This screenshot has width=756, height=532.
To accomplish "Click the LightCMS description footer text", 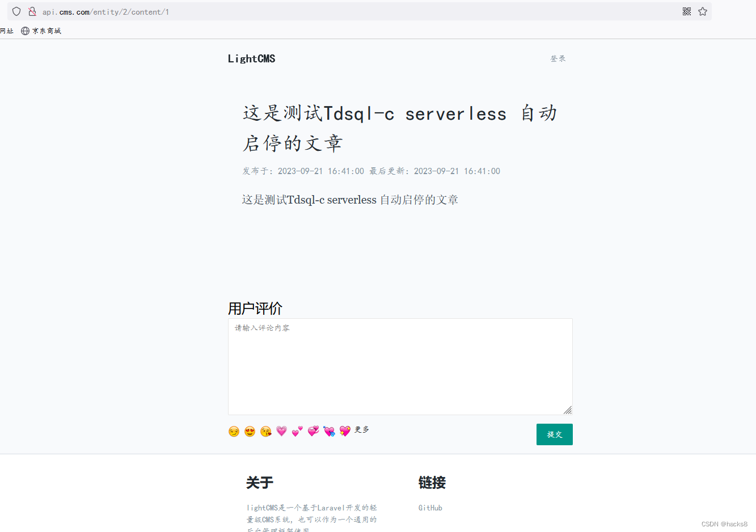I will pos(311,518).
